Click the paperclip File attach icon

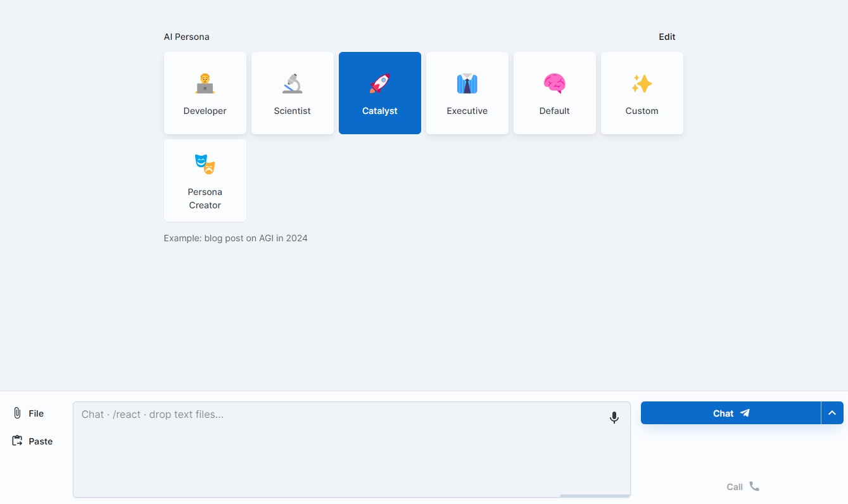tap(17, 413)
